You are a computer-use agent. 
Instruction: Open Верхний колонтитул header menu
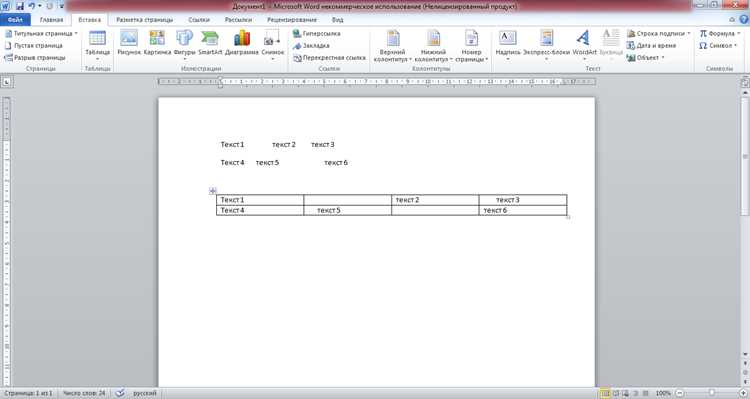(392, 45)
